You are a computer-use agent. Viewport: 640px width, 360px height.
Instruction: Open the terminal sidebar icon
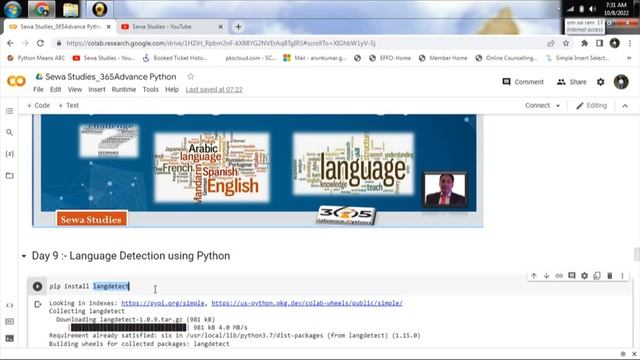click(x=9, y=338)
